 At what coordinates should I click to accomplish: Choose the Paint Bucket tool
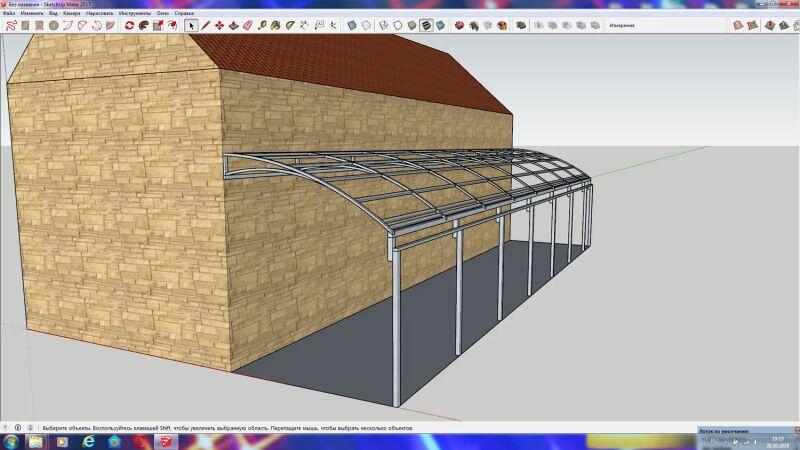[x=275, y=25]
